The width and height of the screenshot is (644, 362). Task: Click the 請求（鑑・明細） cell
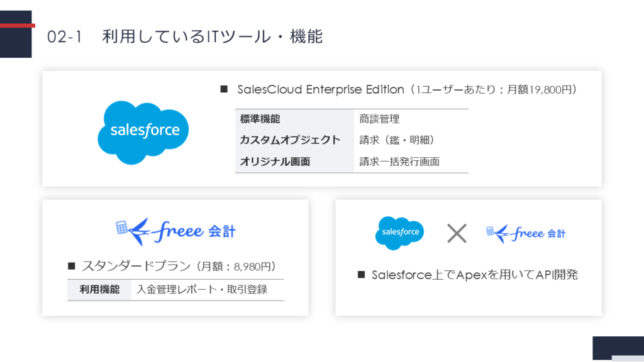pyautogui.click(x=397, y=140)
